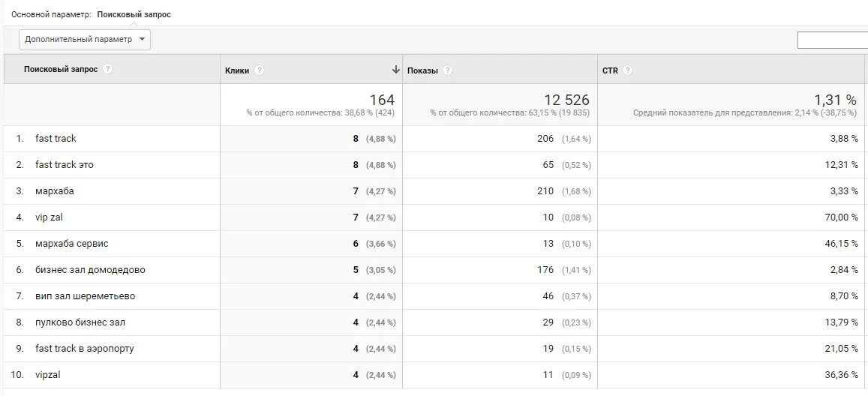The height and width of the screenshot is (396, 868).
Task: Focus the table search field at top right
Action: pyautogui.click(x=832, y=40)
